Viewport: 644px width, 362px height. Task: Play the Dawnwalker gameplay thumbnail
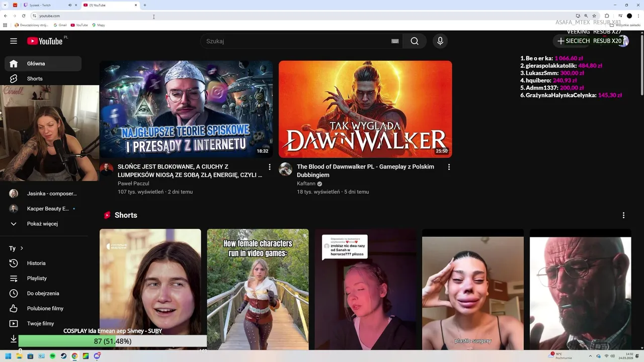(365, 109)
